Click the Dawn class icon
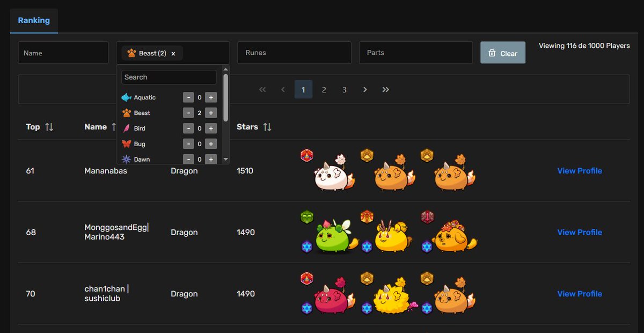This screenshot has width=644, height=333. pos(126,159)
